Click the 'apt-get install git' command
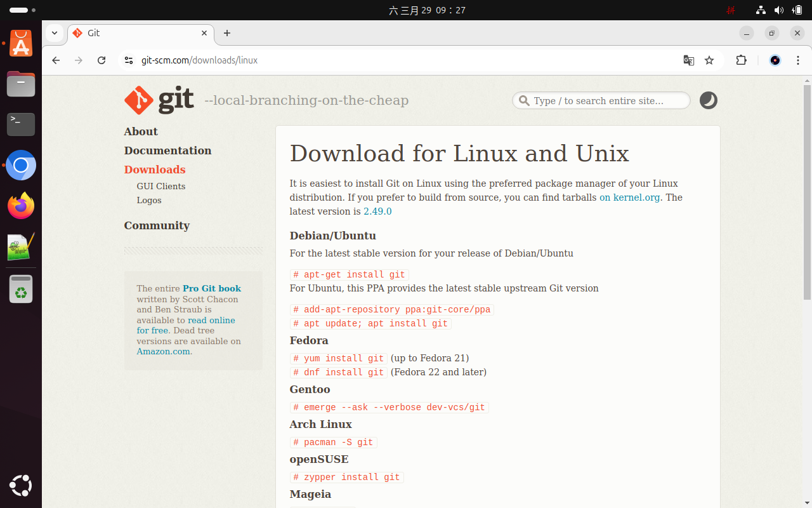The height and width of the screenshot is (508, 812). [x=350, y=274]
